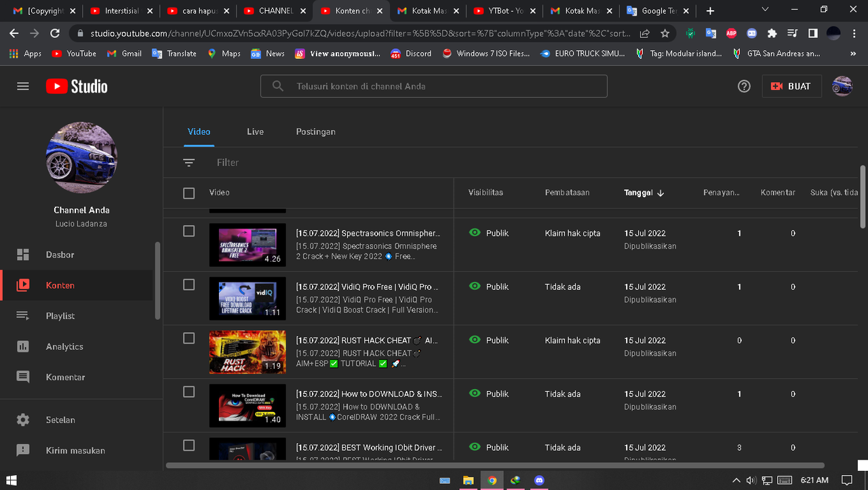Click the horizontal scrollbar under the table

pos(495,466)
